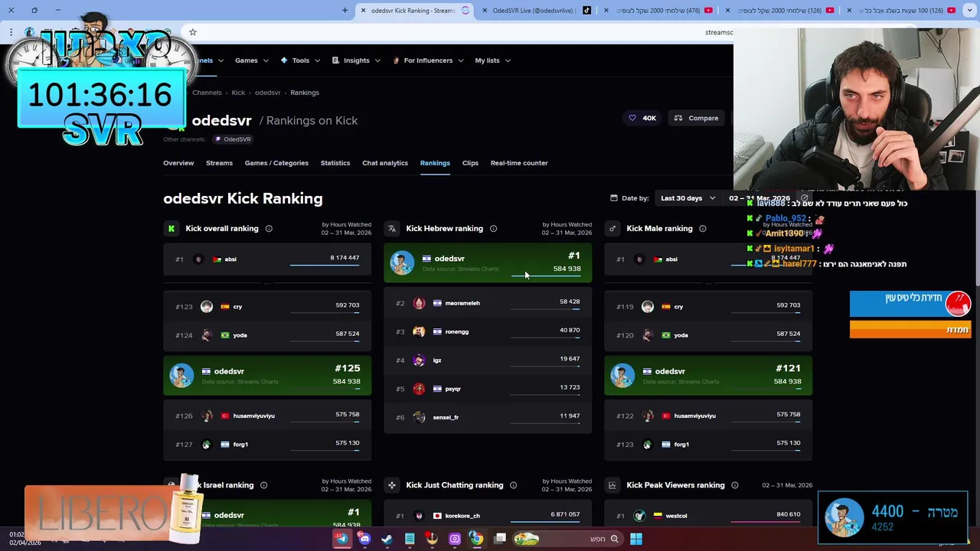
Task: Click the Peak Viewers chart icon
Action: (x=612, y=485)
